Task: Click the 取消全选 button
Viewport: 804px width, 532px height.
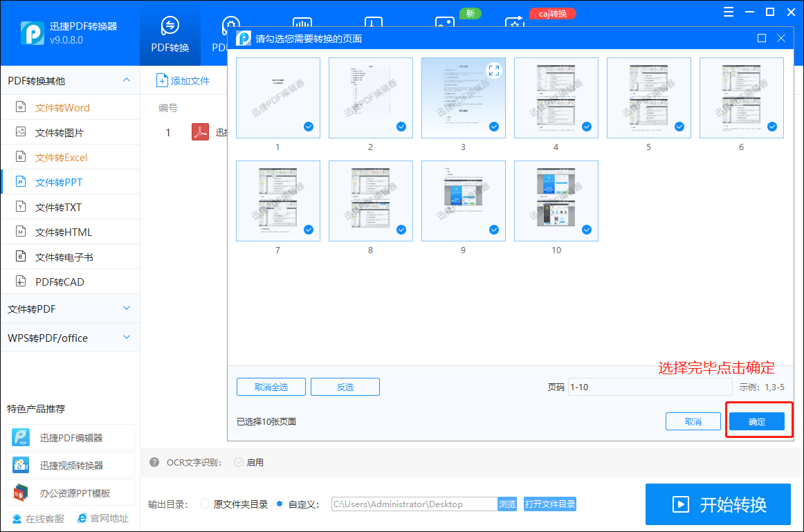Action: pyautogui.click(x=271, y=387)
